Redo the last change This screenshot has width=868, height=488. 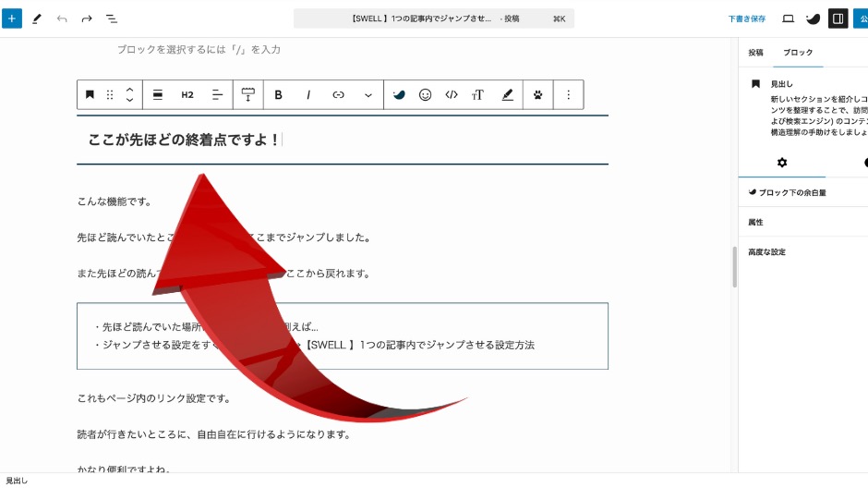coord(87,18)
